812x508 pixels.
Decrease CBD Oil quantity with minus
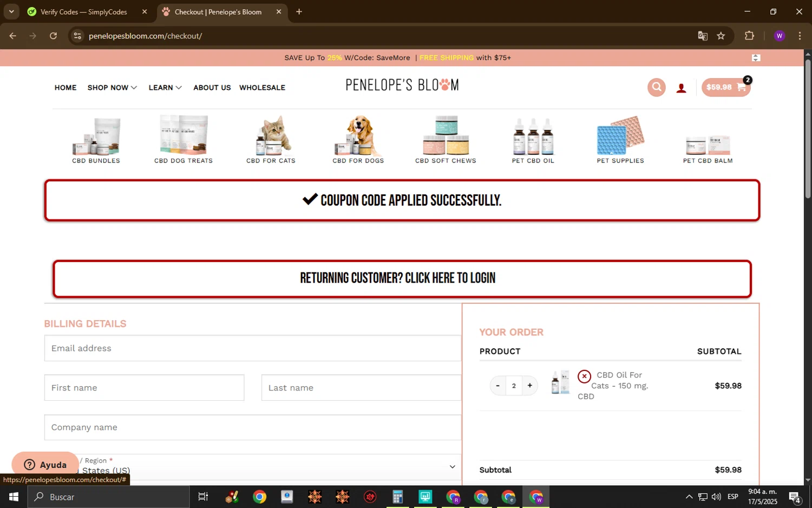coord(497,386)
